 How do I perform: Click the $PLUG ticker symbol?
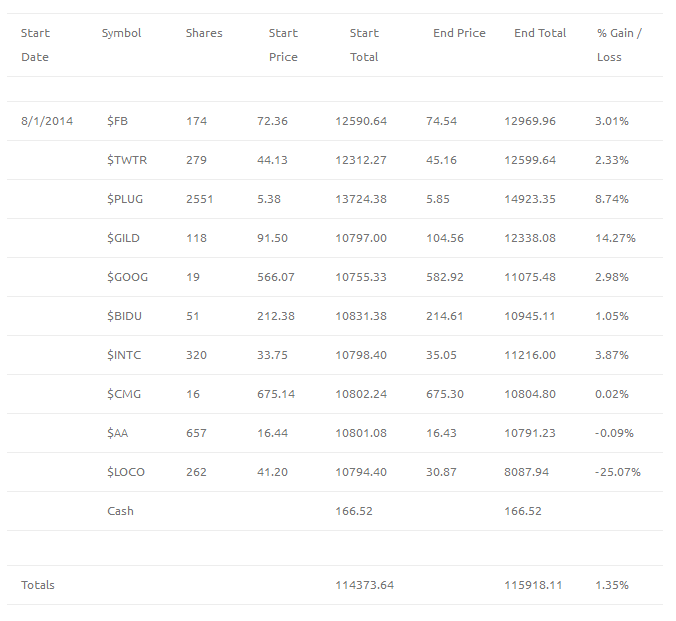pos(125,199)
